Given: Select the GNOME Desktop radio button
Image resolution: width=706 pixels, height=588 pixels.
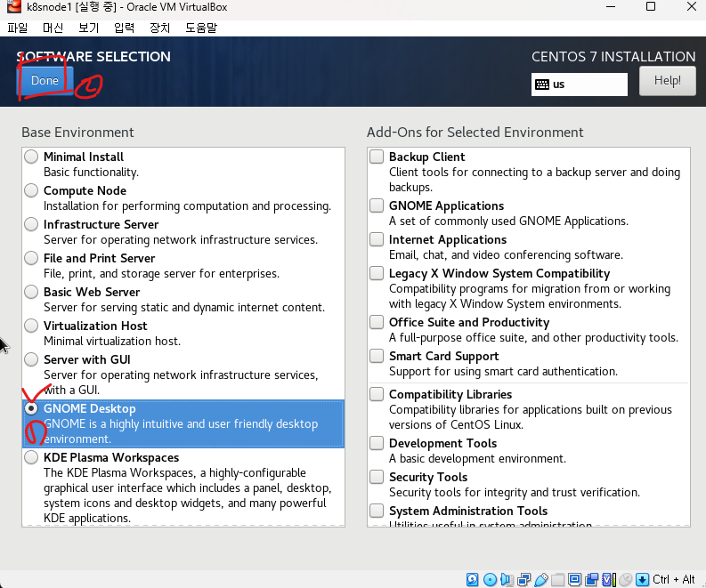Looking at the screenshot, I should pyautogui.click(x=31, y=408).
